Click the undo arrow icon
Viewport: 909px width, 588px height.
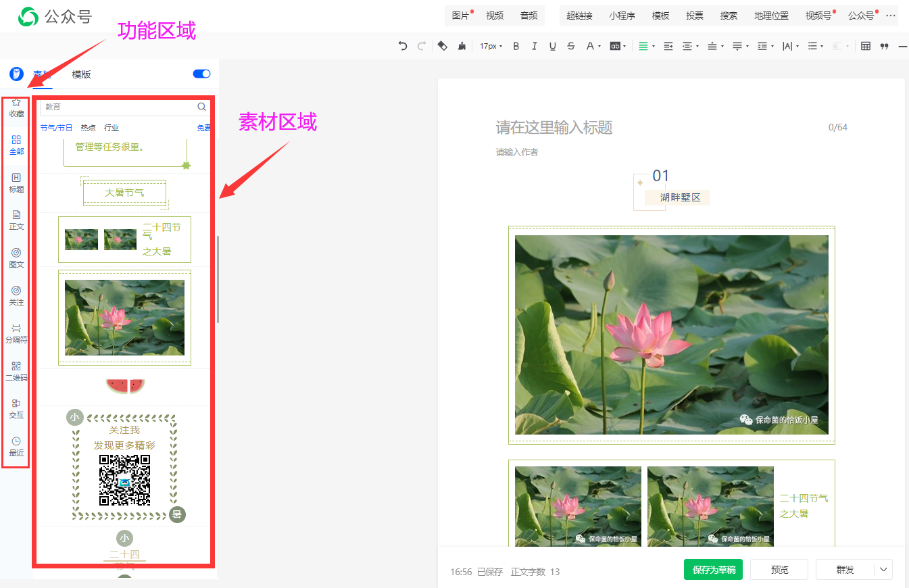(403, 46)
